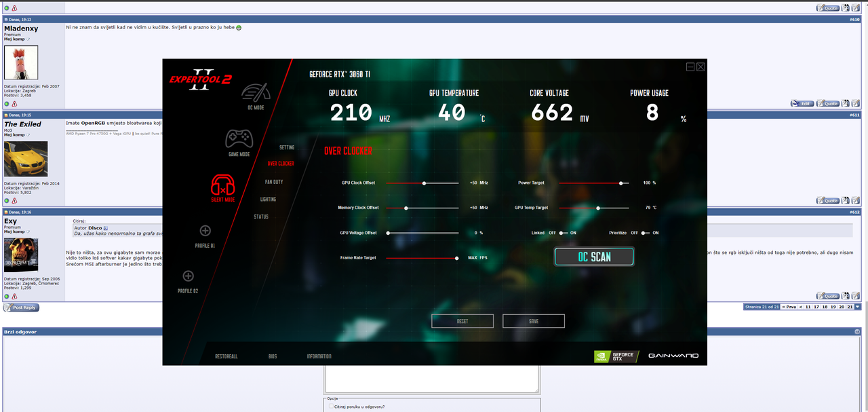The height and width of the screenshot is (412, 868).
Task: Click Edit button on post #610
Action: pyautogui.click(x=802, y=104)
